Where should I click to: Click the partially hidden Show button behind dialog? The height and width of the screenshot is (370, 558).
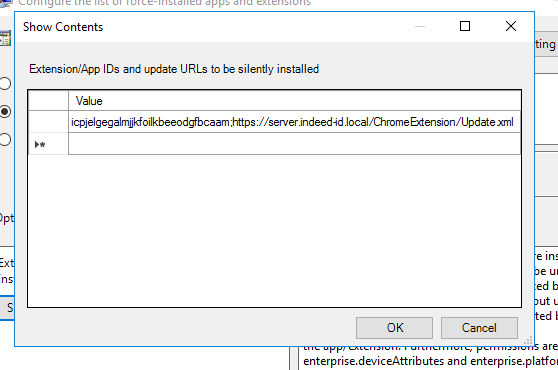pyautogui.click(x=7, y=308)
